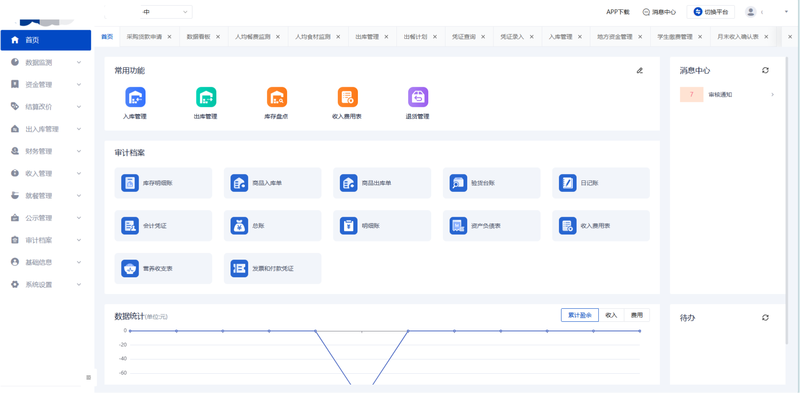Switch to the 出餐计划 tab
This screenshot has height=393, width=800.
pyautogui.click(x=415, y=37)
